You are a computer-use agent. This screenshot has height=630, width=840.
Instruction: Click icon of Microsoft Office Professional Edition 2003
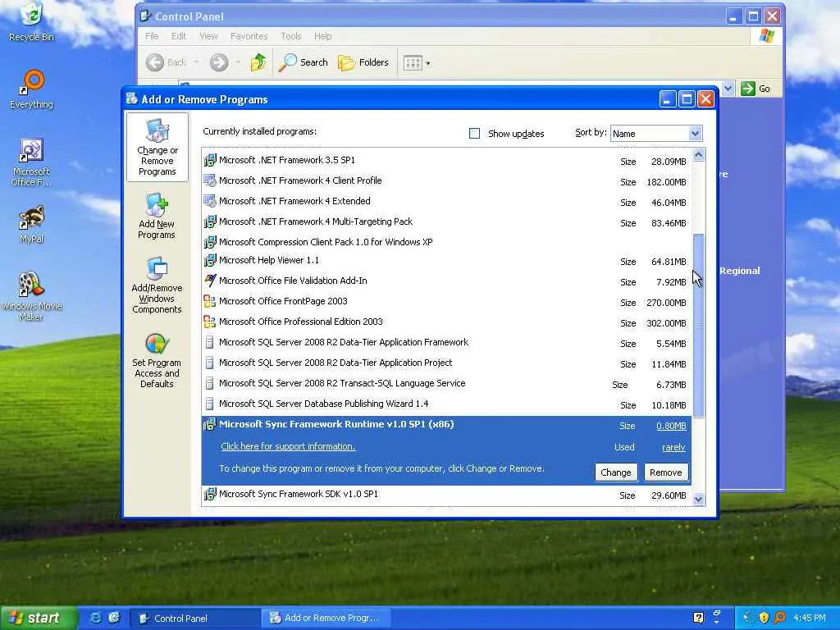210,322
